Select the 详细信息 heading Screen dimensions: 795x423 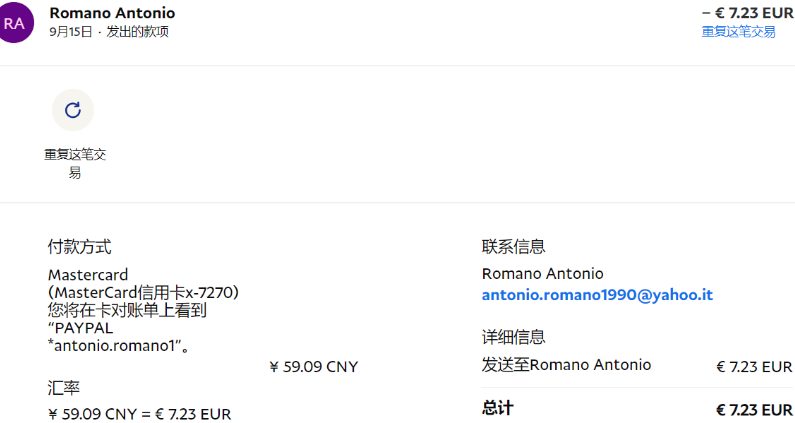tap(513, 337)
